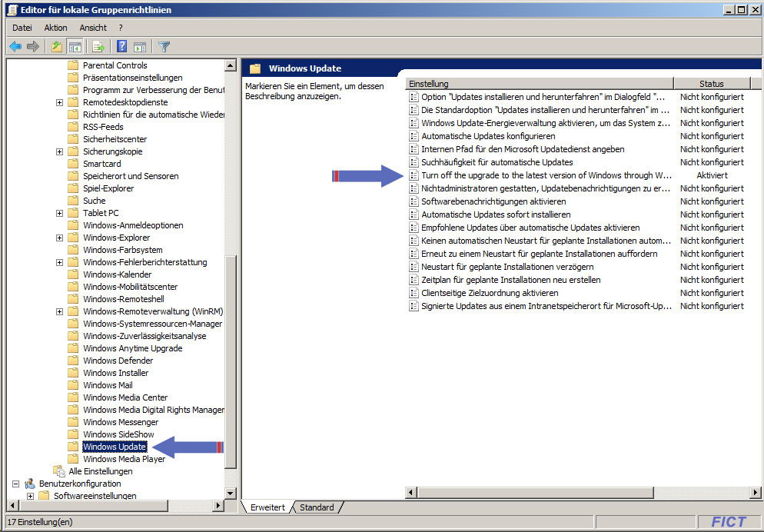Click the 'Aktiviert' status cell
Screen dimensions: 764x532
click(712, 175)
